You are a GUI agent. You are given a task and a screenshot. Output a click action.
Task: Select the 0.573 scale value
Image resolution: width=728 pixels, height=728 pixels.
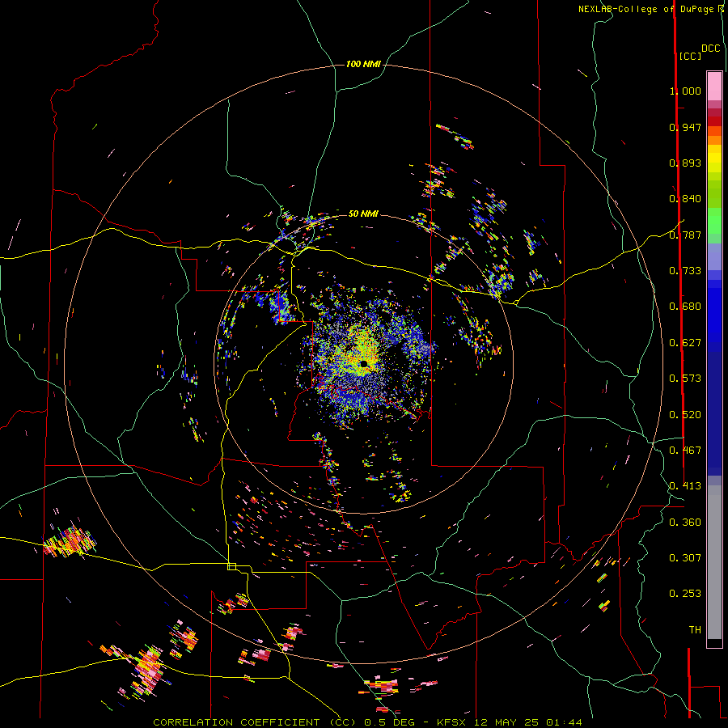point(685,379)
